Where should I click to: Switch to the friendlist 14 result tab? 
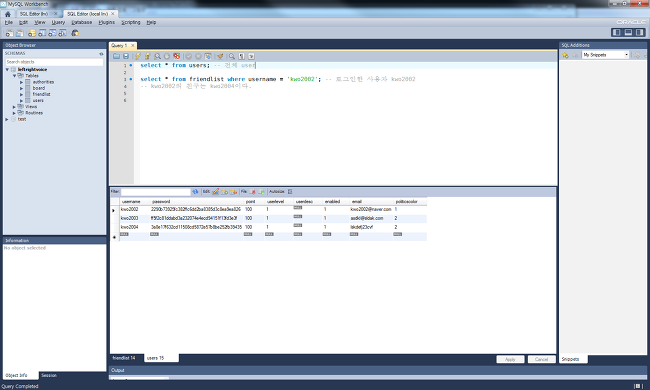tap(124, 358)
